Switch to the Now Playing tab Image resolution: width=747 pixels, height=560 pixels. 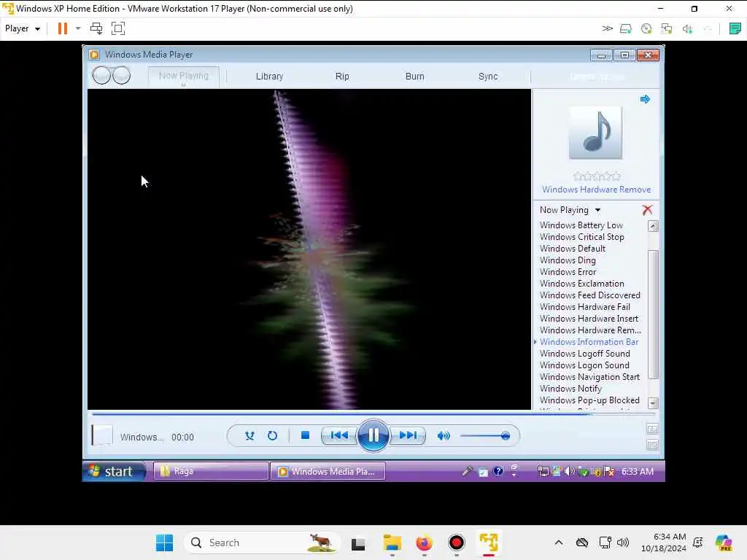(x=183, y=76)
